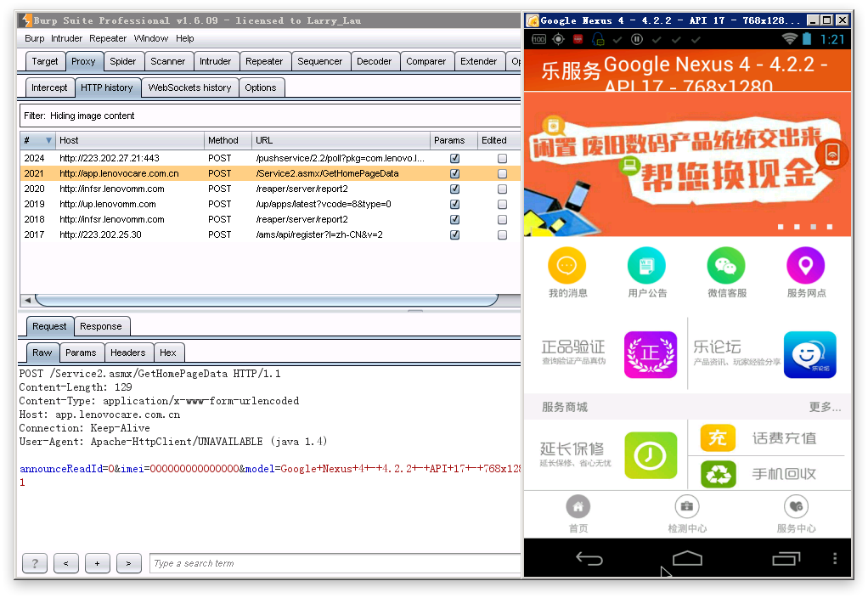Toggle Params checkbox for request 2024

[454, 158]
